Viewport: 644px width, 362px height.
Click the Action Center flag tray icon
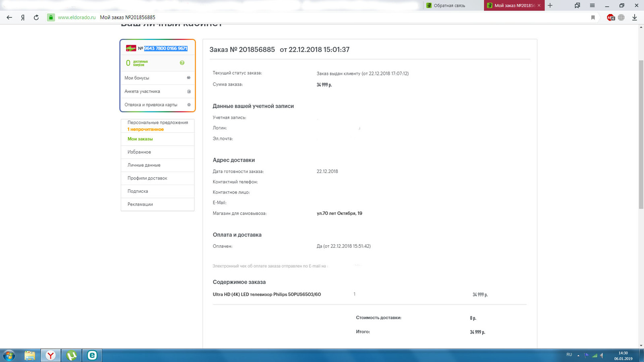[x=586, y=355]
